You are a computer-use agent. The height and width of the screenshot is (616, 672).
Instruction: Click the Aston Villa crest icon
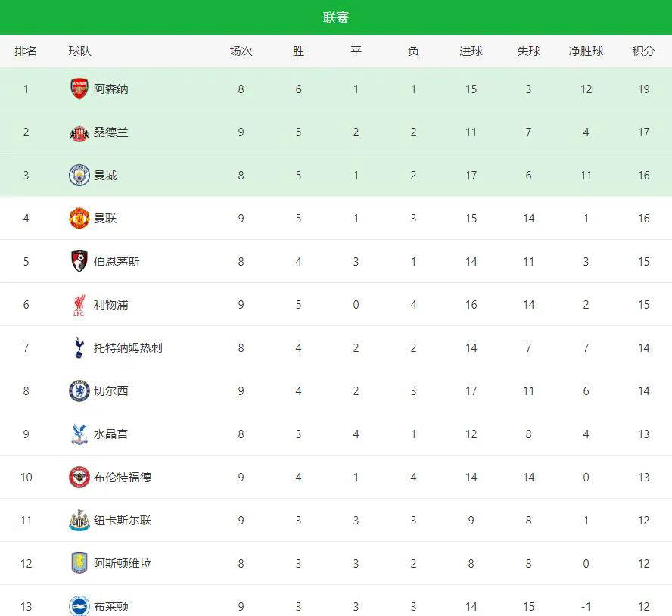click(x=79, y=564)
